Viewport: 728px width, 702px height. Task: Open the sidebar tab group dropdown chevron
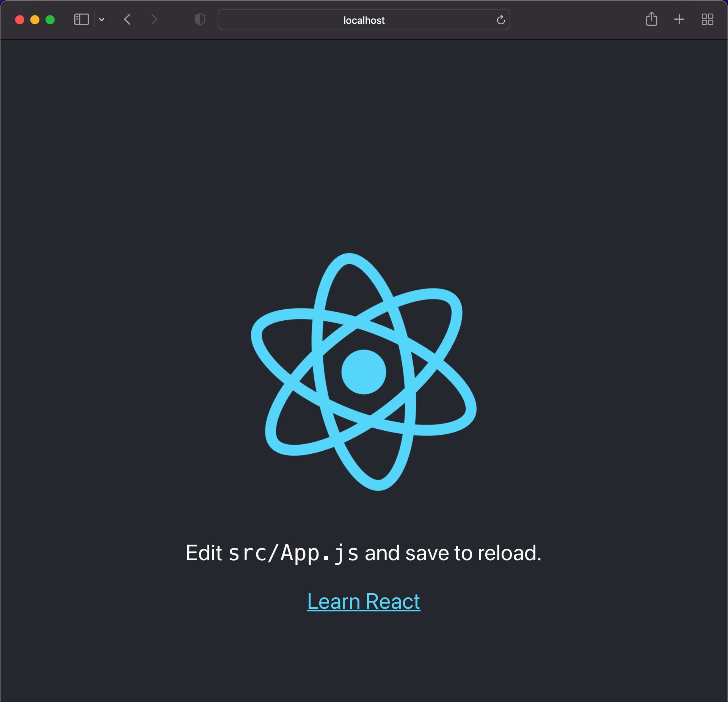pyautogui.click(x=102, y=19)
